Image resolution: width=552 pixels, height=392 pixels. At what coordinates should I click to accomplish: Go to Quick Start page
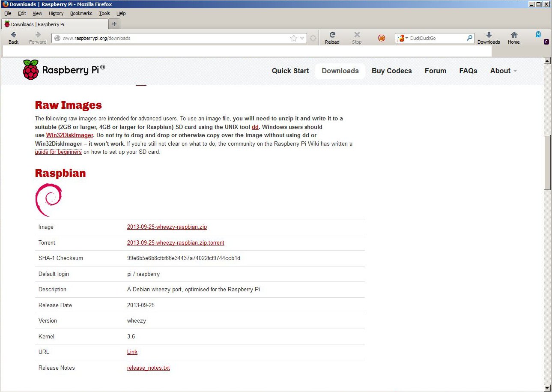coord(290,71)
